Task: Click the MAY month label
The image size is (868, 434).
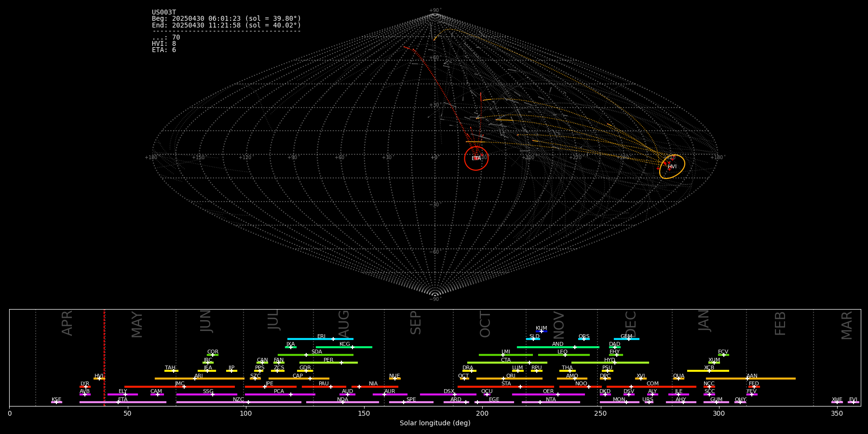Action: click(x=137, y=324)
